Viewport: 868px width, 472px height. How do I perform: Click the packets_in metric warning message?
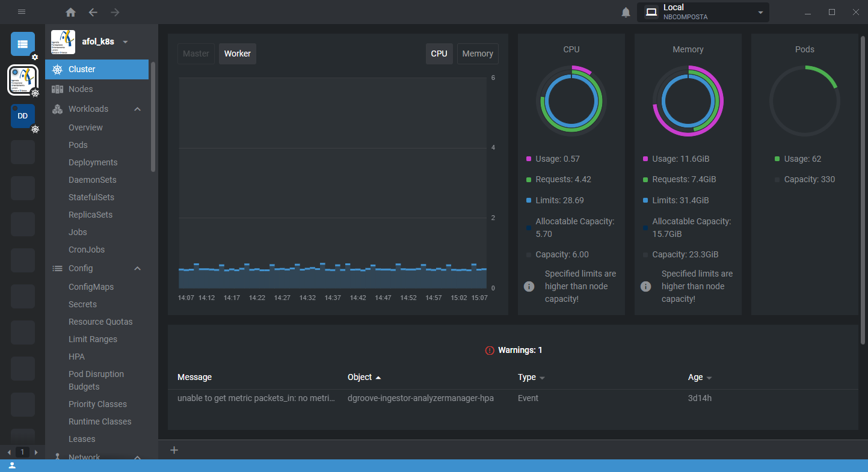click(256, 398)
